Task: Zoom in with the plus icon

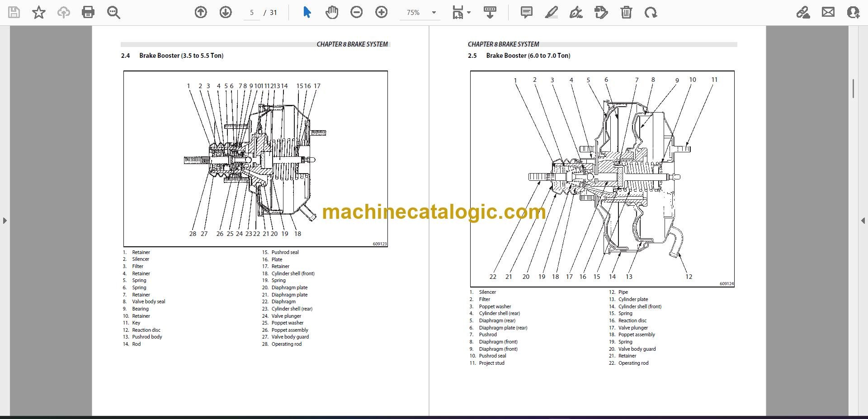Action: [x=382, y=12]
